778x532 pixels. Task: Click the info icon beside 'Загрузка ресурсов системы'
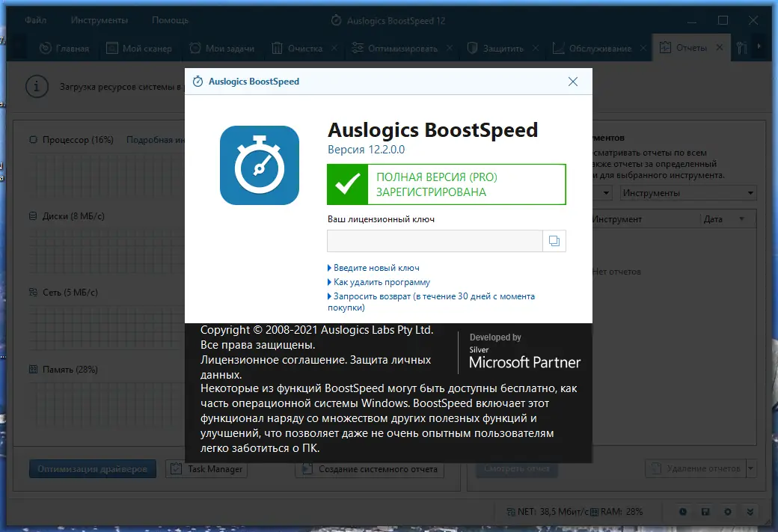click(37, 86)
